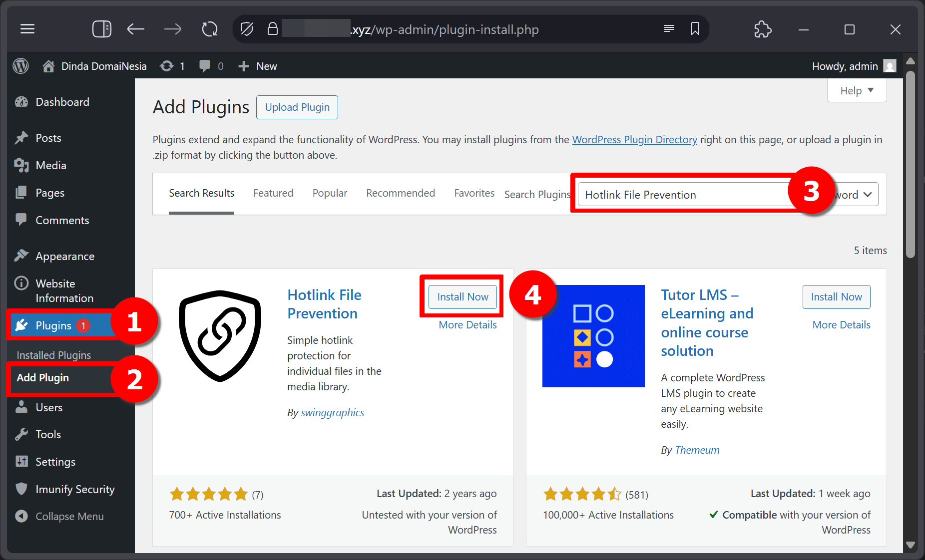The height and width of the screenshot is (560, 925).
Task: Click the shield tracking protection icon
Action: pyautogui.click(x=247, y=29)
